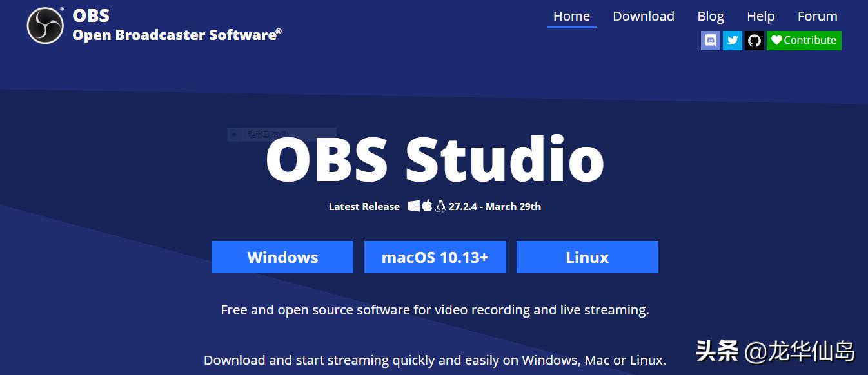Open the Blog nav item
The image size is (868, 375).
pos(711,16)
